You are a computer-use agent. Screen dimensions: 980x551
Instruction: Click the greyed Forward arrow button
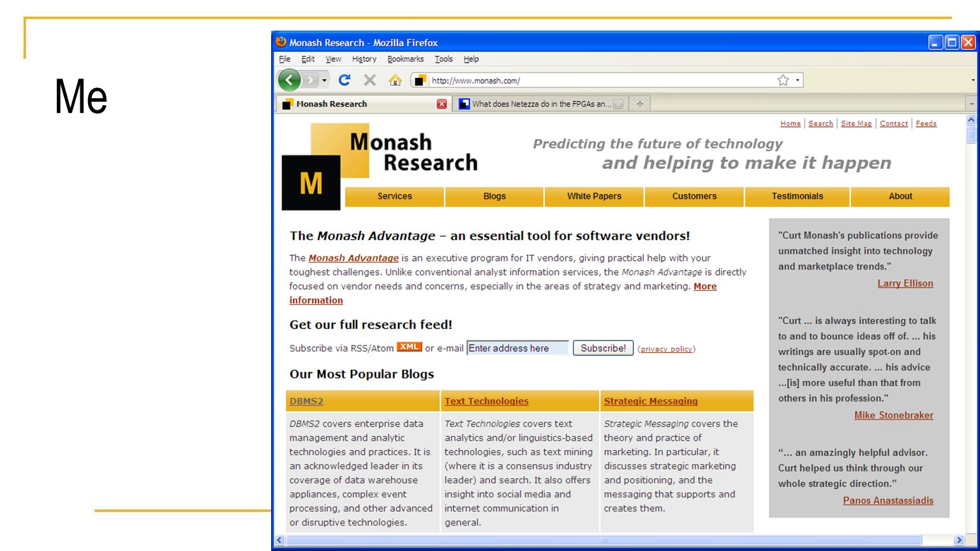point(310,80)
